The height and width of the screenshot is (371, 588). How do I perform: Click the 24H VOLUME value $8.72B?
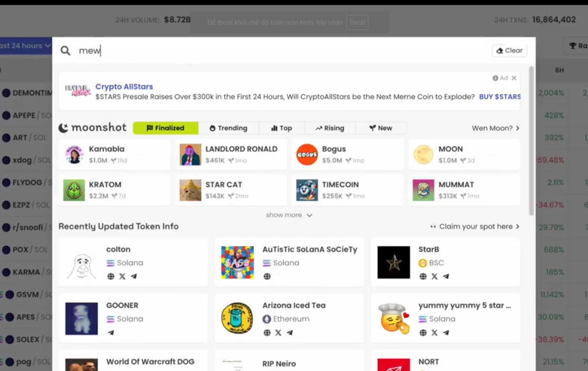(x=177, y=20)
